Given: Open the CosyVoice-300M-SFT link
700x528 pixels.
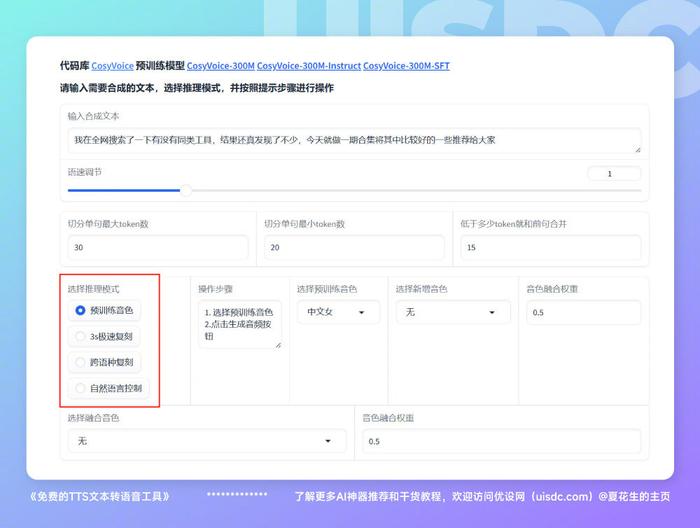Looking at the screenshot, I should click(406, 66).
